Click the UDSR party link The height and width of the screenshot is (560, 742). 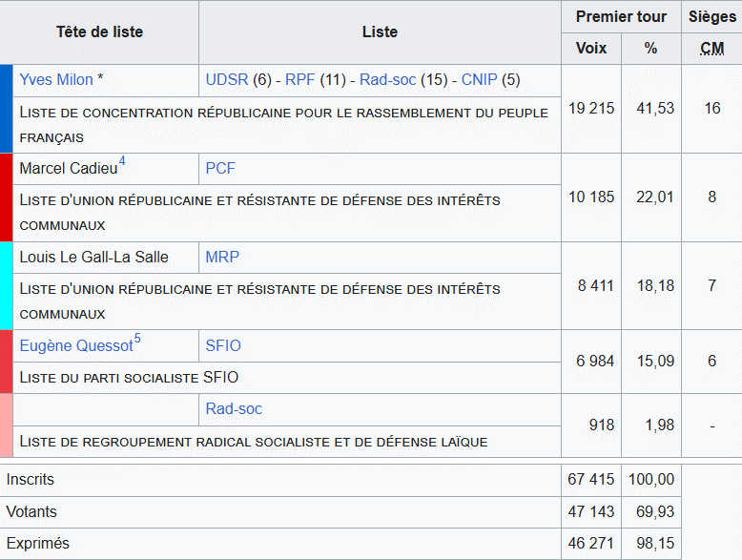coord(227,80)
